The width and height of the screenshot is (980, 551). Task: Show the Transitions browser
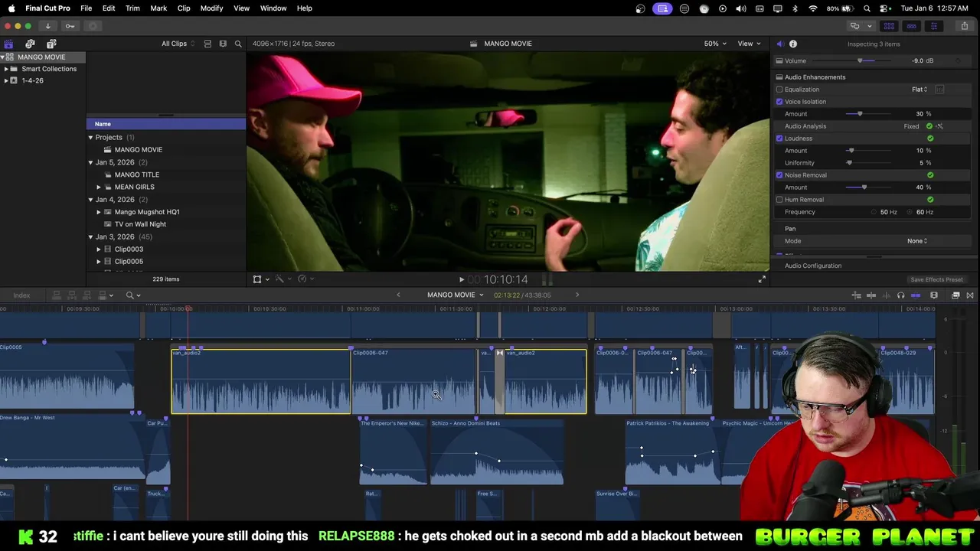[x=970, y=295]
